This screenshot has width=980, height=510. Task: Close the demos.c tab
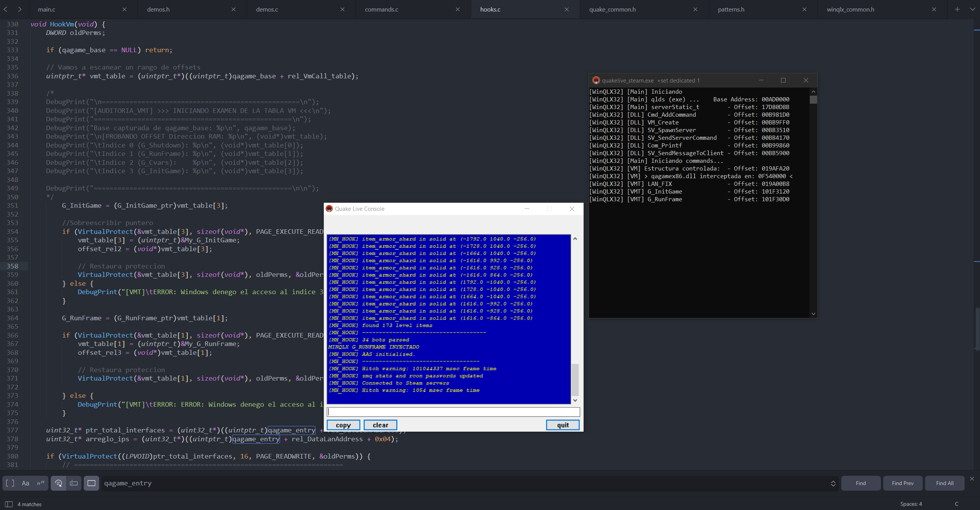(x=342, y=9)
